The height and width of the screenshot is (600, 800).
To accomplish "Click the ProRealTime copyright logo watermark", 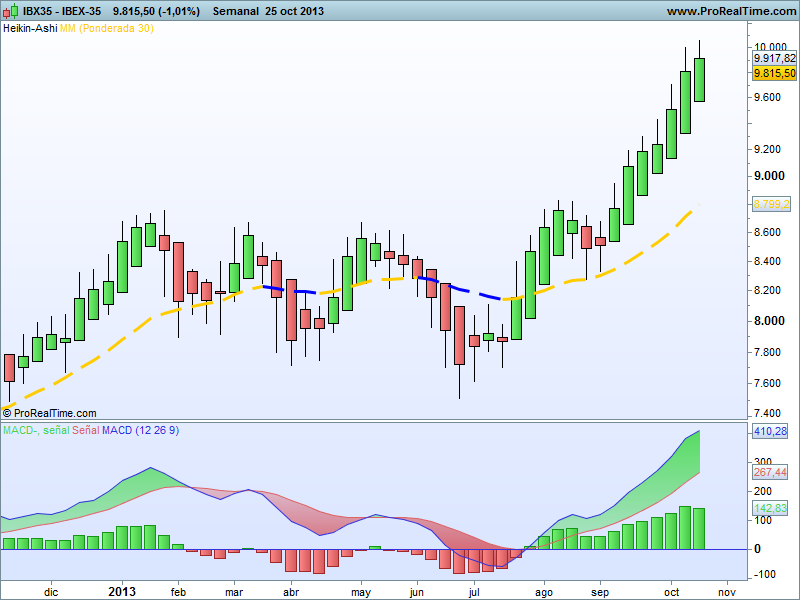I will (49, 412).
